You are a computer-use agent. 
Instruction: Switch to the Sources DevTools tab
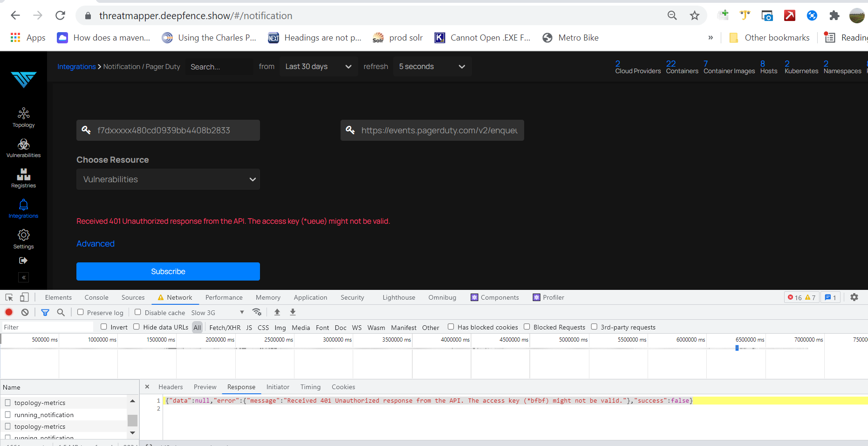click(x=133, y=297)
